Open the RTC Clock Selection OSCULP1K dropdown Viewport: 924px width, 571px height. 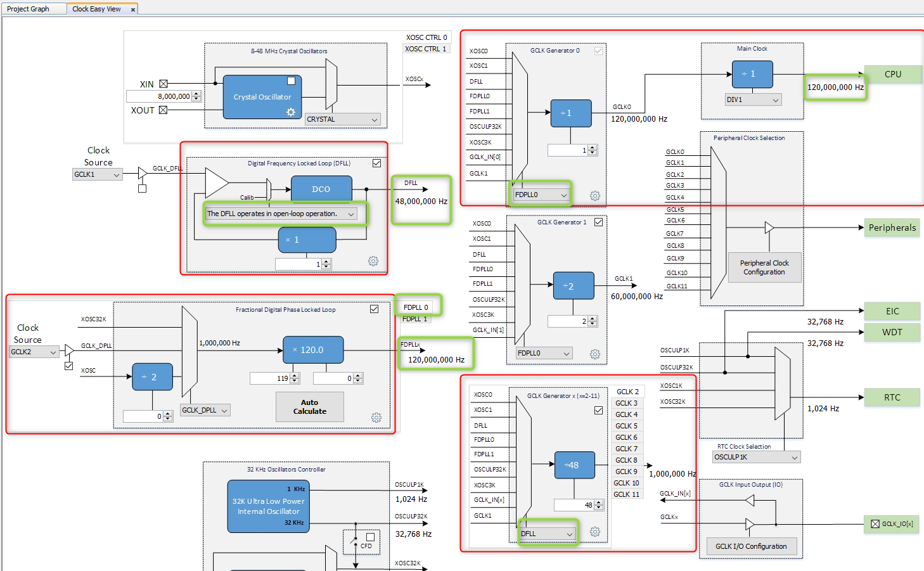click(755, 456)
